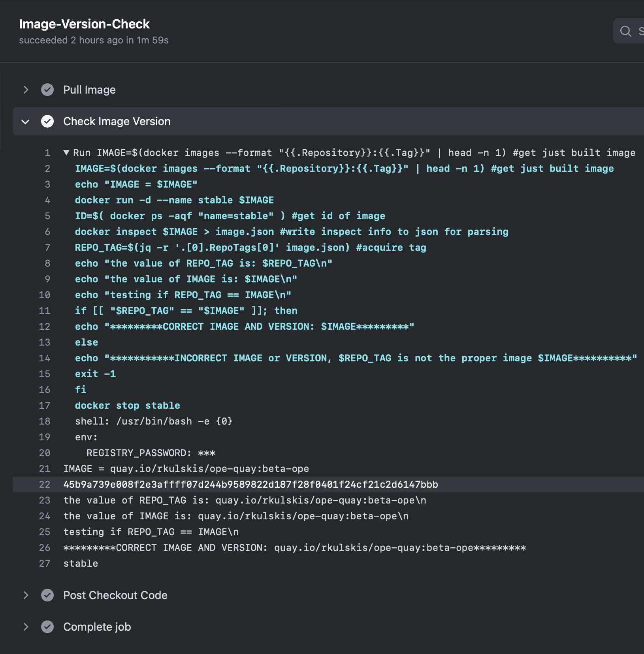644x654 pixels.
Task: Click Pull Image success check icon
Action: (x=47, y=90)
